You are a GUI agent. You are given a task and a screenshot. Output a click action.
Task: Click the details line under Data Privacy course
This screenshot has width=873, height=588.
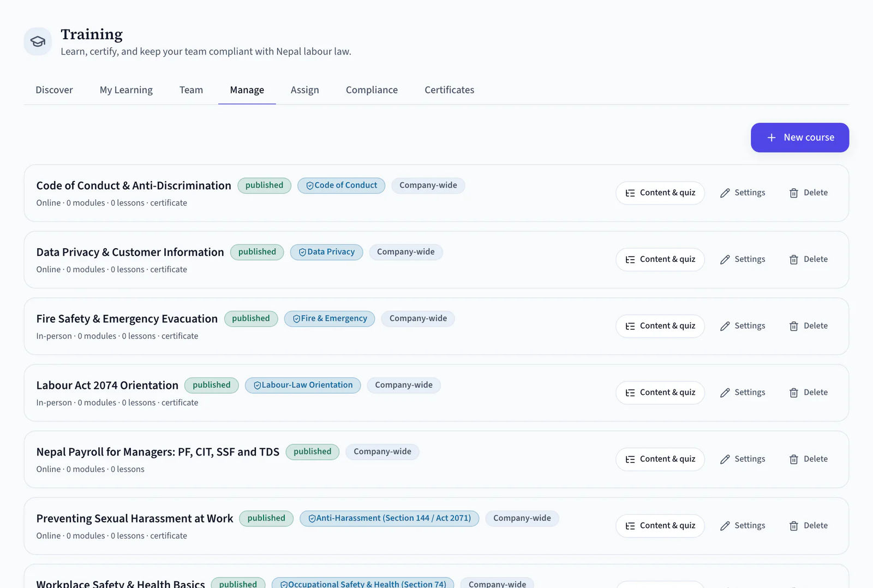(x=112, y=269)
